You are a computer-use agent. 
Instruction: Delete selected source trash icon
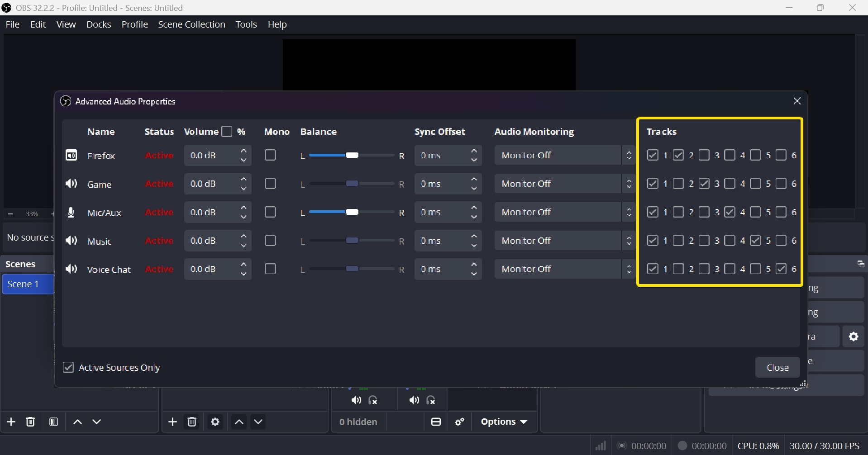click(192, 422)
